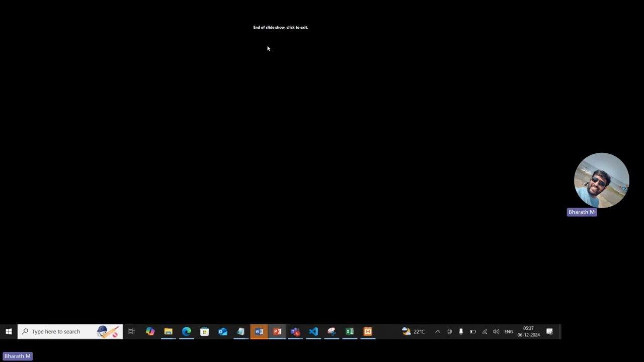Open the XAMPP control panel icon
This screenshot has width=644, height=362.
coord(367,331)
